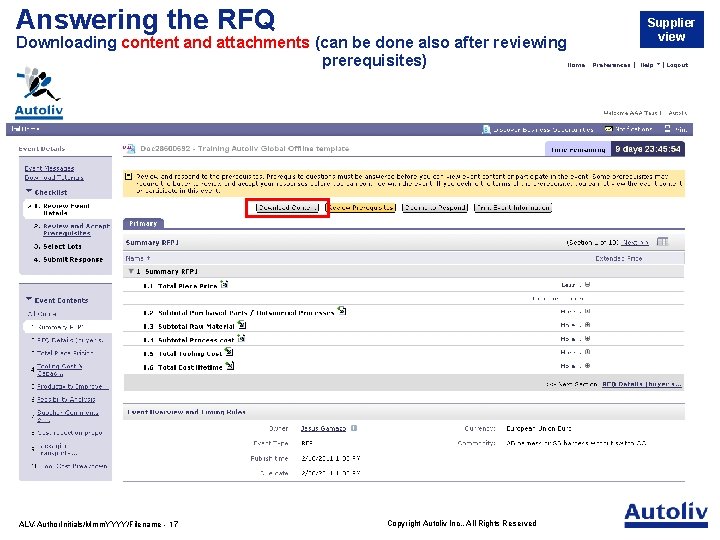Open Preferences in the top navigation
Image resolution: width=720 pixels, height=540 pixels.
pyautogui.click(x=611, y=65)
